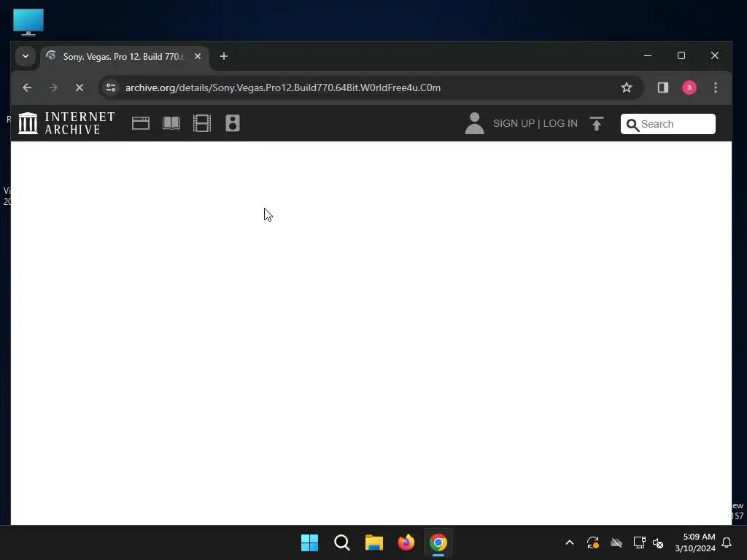Viewport: 747px width, 560px height.
Task: Click the LOG IN link
Action: click(560, 123)
